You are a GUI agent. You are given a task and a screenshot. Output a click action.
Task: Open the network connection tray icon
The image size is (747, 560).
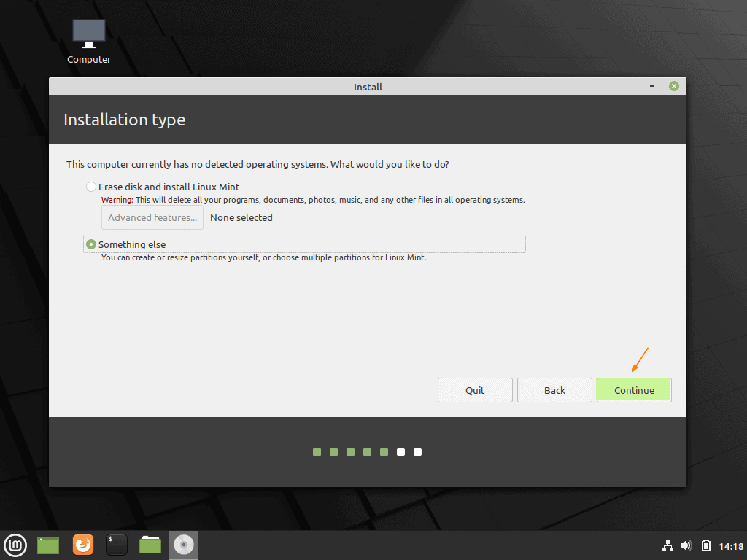coord(667,545)
